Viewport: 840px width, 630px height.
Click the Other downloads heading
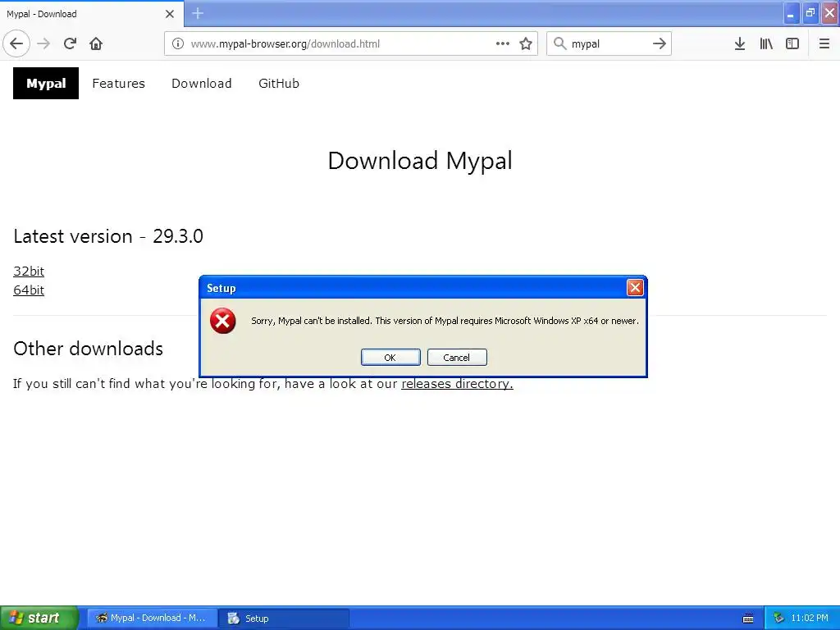click(x=89, y=349)
